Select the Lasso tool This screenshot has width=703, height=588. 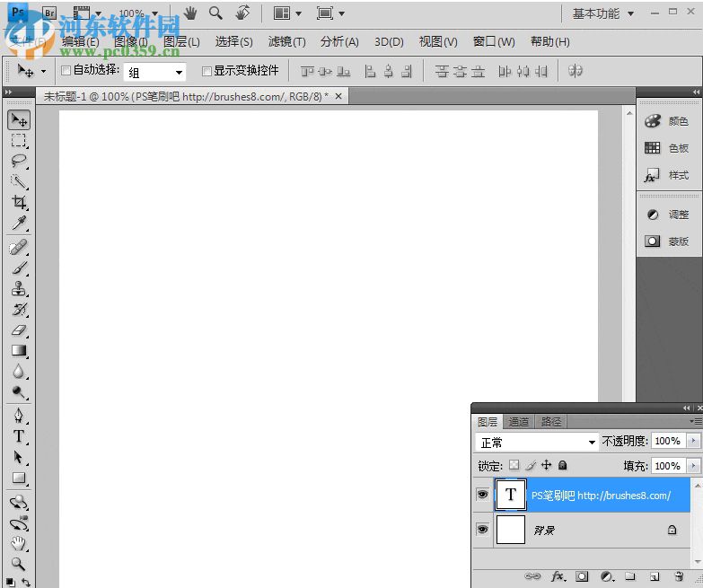(x=19, y=162)
